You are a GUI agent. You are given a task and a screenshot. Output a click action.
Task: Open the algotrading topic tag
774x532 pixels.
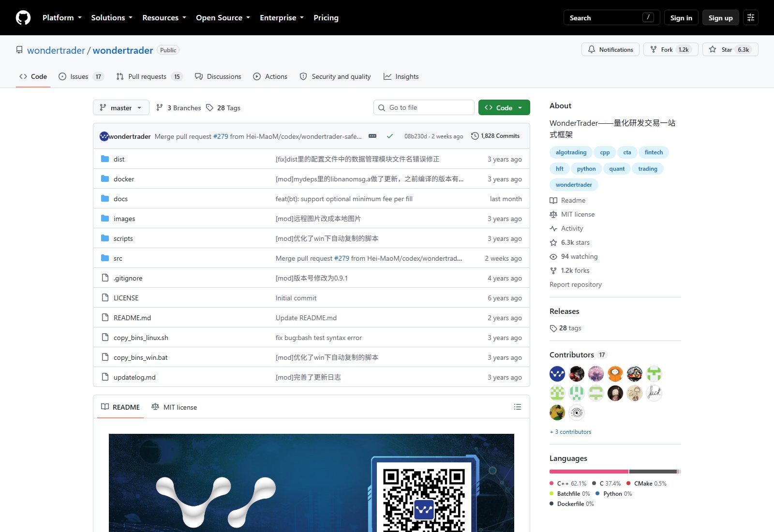(571, 152)
